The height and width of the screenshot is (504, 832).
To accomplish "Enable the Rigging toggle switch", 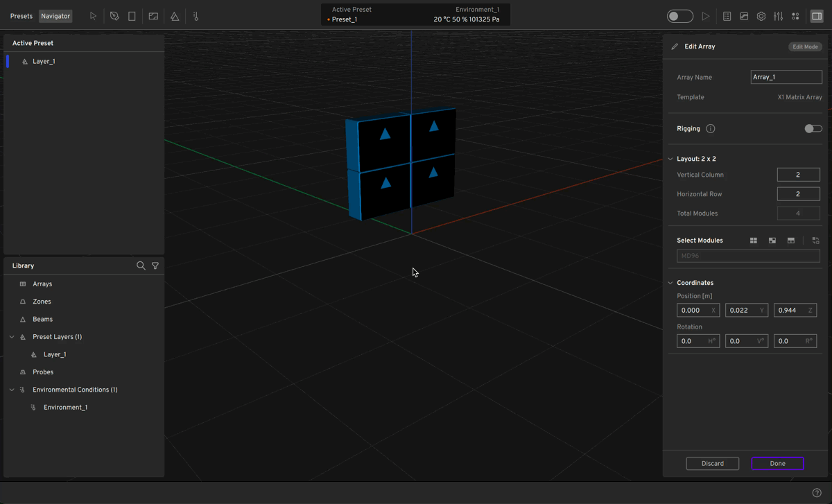I will click(813, 129).
